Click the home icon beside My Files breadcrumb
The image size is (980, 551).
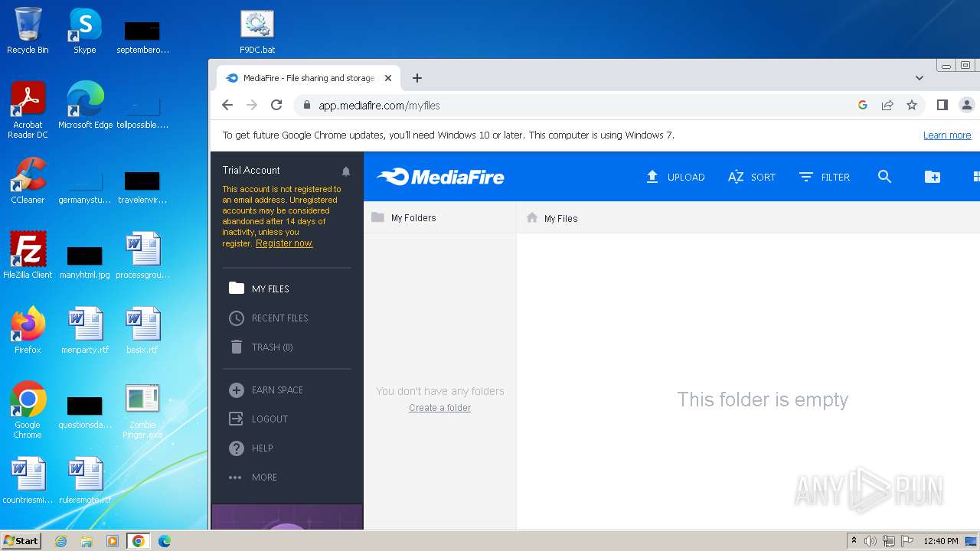(532, 218)
